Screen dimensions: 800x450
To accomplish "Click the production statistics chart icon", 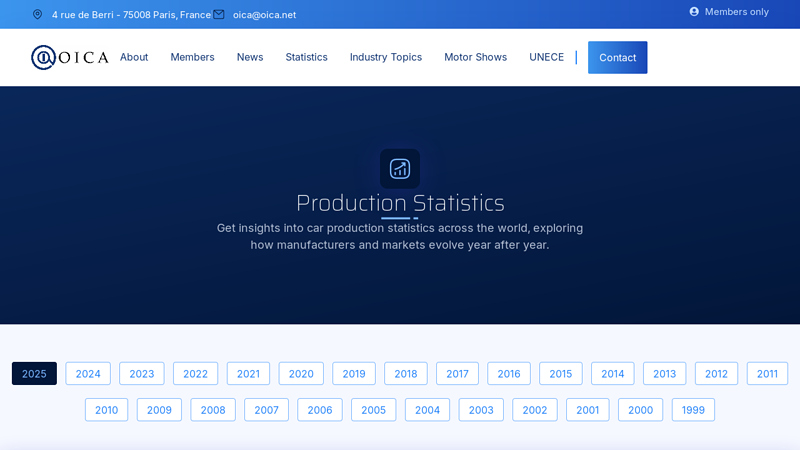I will [x=400, y=169].
